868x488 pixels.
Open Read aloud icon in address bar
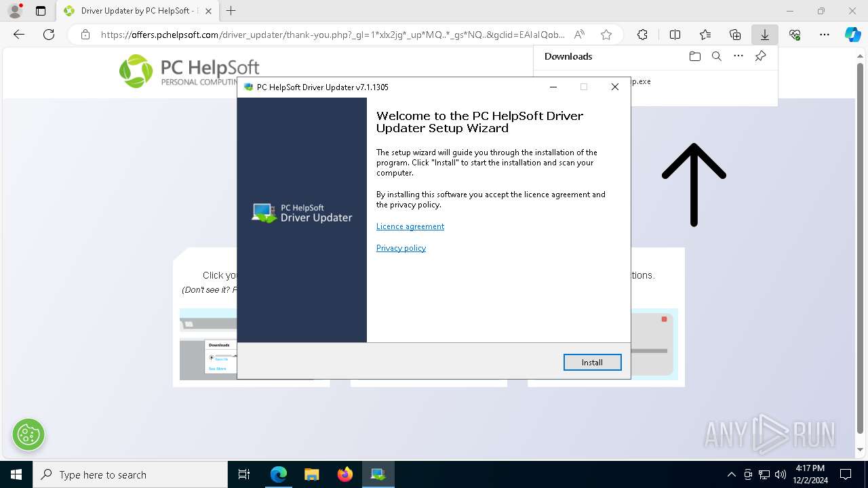pos(579,35)
